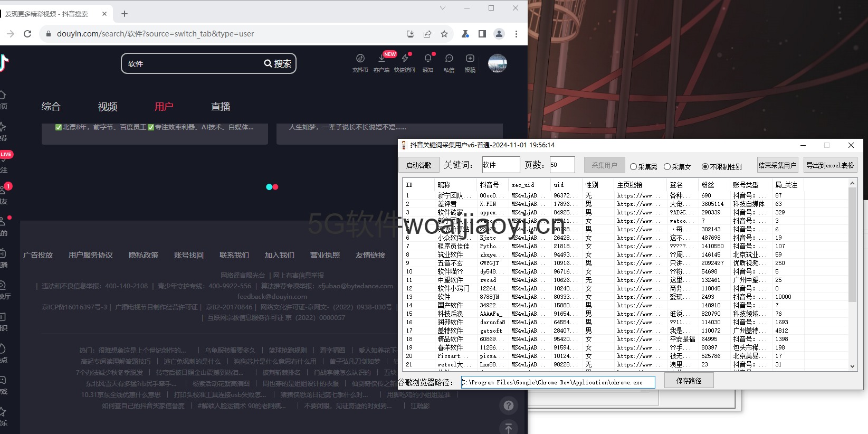868x434 pixels.
Task: Click 投稿 upload icon
Action: tap(470, 63)
